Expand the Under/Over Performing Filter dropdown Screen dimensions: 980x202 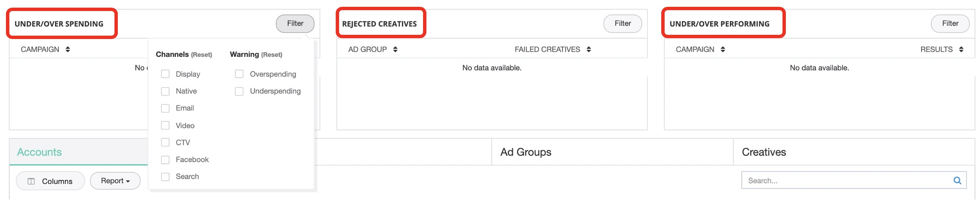coord(950,24)
